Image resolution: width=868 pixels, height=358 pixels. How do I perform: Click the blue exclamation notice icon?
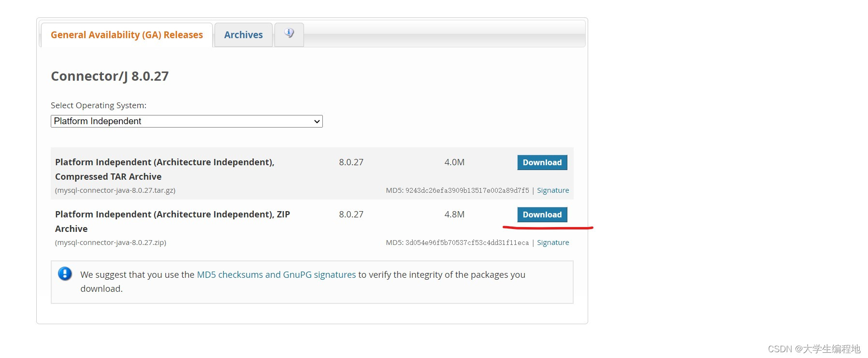[65, 274]
